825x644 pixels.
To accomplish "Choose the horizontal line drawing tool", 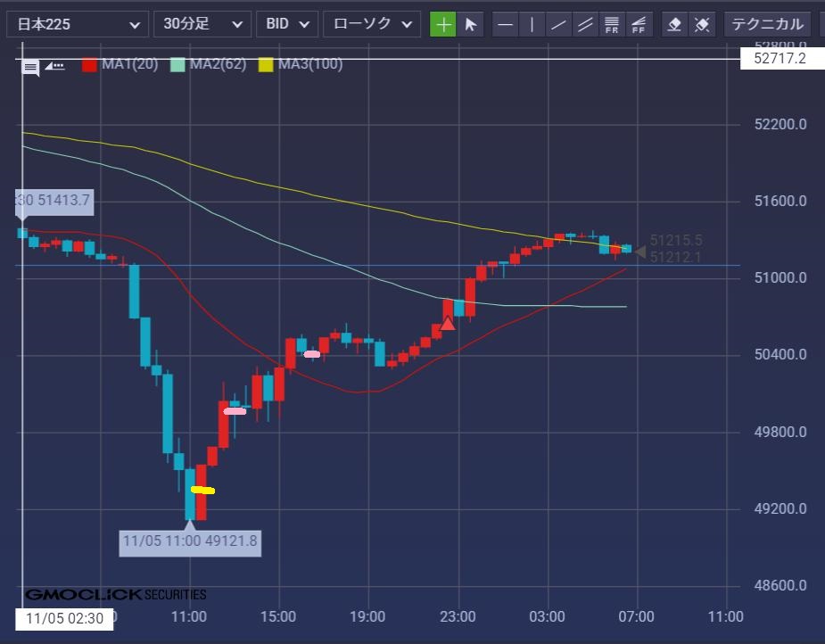I will click(505, 24).
